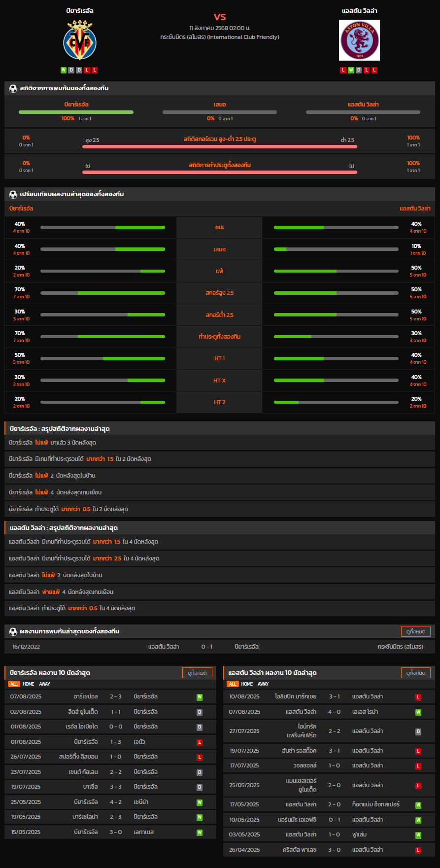Click the L result badge for 10/08/2025 Marseille match
The image size is (440, 868).
tap(418, 697)
